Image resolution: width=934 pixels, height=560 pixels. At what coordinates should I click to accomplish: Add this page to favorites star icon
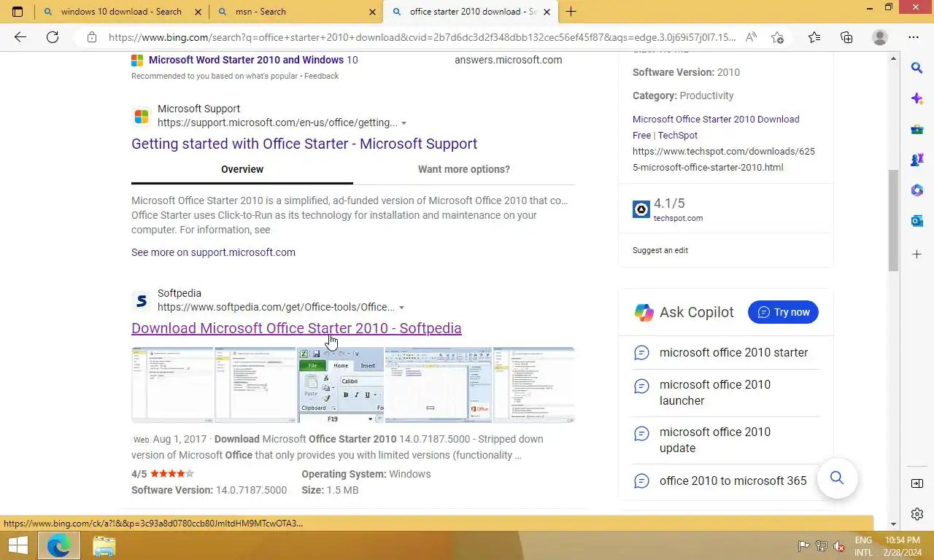point(778,37)
